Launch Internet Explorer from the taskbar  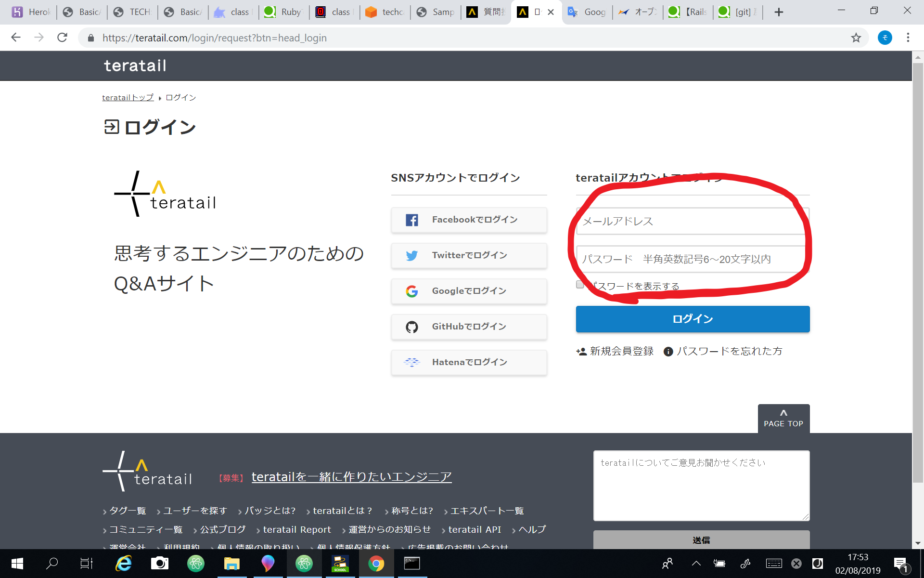(x=123, y=564)
